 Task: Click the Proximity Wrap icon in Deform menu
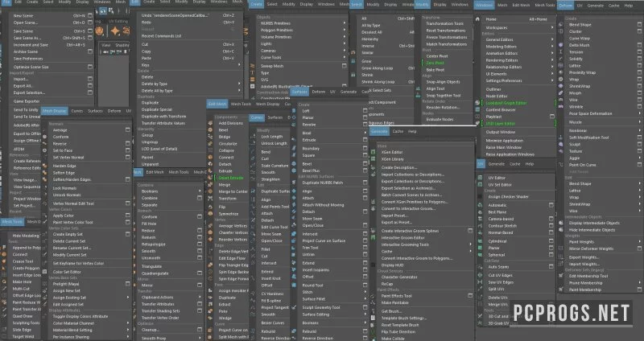(560, 72)
